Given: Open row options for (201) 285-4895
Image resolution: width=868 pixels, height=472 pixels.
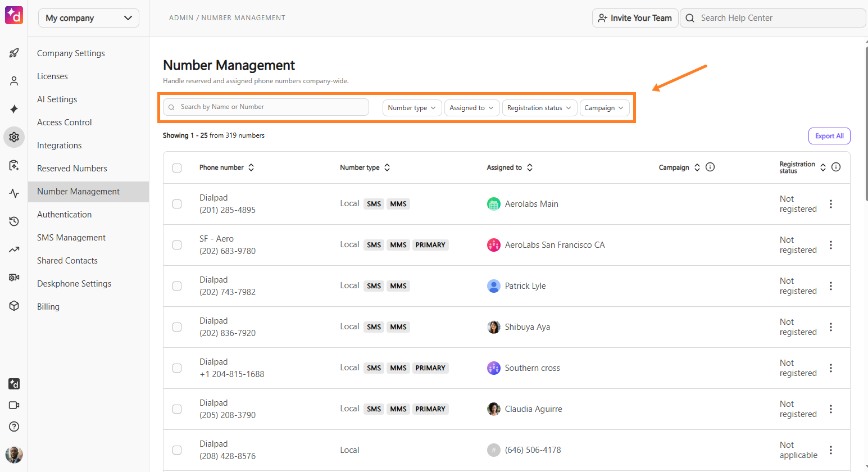Looking at the screenshot, I should [x=831, y=204].
